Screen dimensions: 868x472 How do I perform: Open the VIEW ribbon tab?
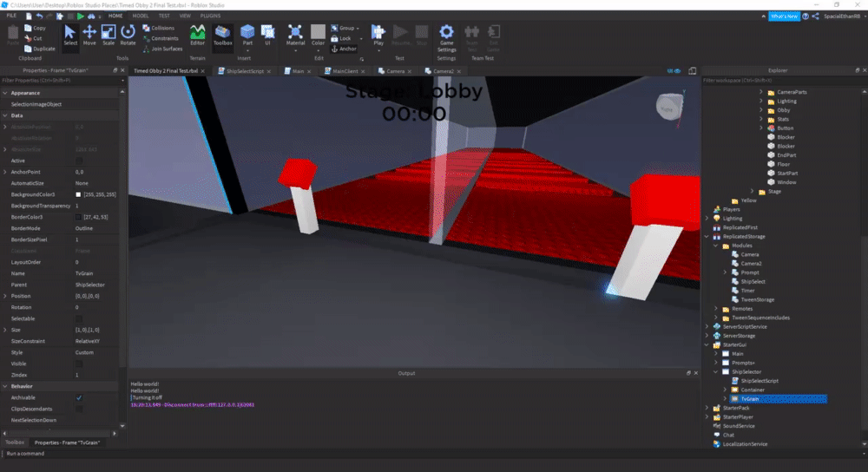185,16
